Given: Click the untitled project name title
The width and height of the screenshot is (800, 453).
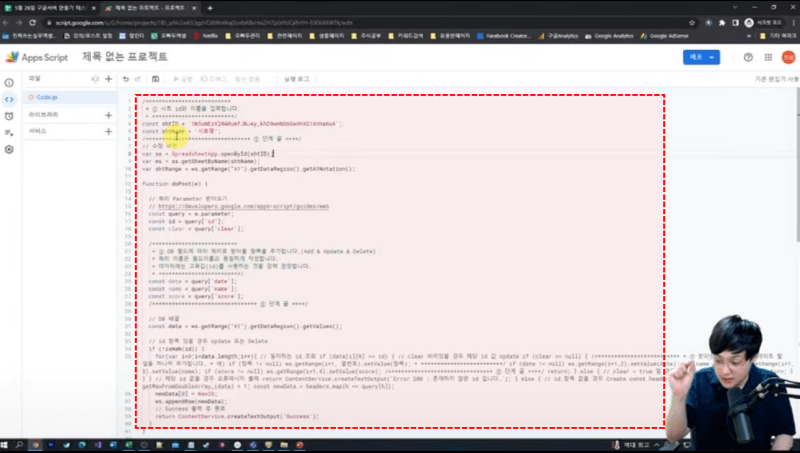Looking at the screenshot, I should click(x=124, y=57).
